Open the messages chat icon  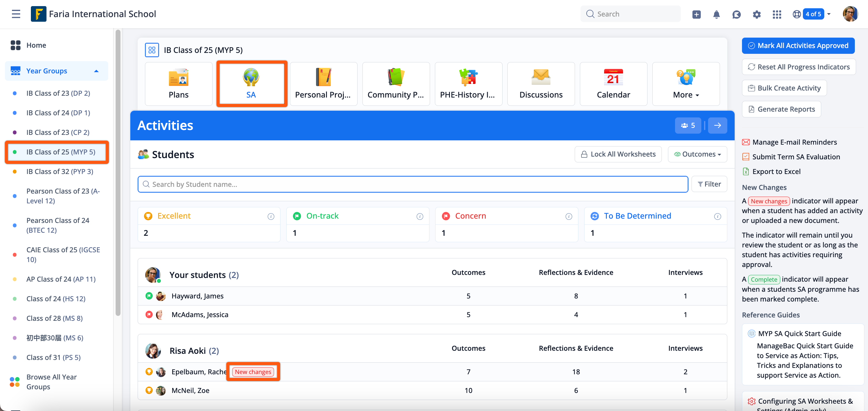736,14
